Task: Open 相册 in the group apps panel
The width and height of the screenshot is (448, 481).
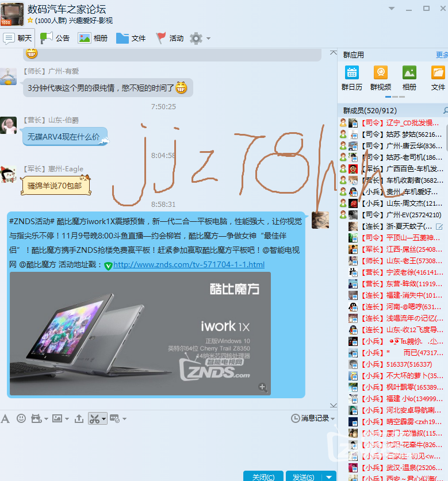Action: [409, 78]
